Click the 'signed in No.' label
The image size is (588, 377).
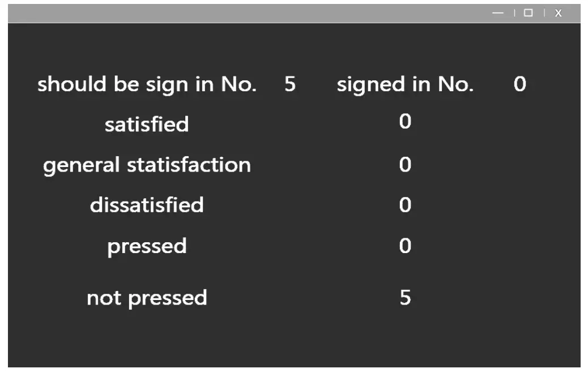point(405,85)
